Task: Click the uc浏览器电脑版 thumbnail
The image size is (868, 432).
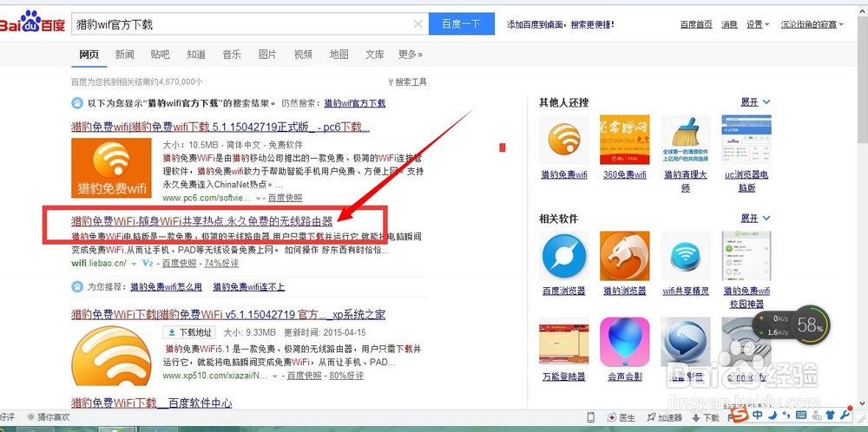Action: click(746, 140)
